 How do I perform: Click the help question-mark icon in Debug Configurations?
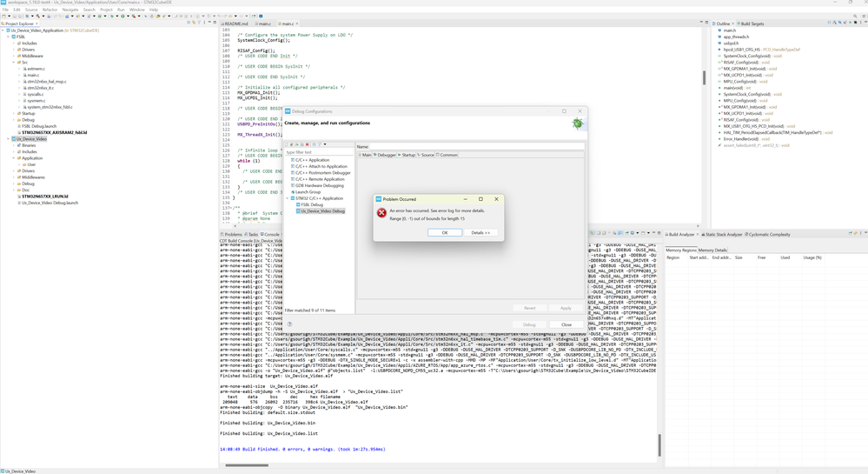click(x=289, y=324)
